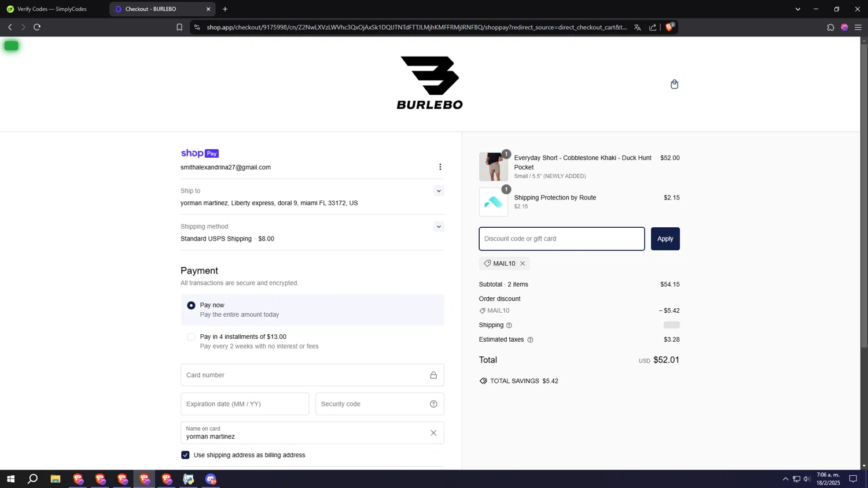Click the Estimated taxes $3.28 value
This screenshot has width=868, height=488.
click(671, 340)
